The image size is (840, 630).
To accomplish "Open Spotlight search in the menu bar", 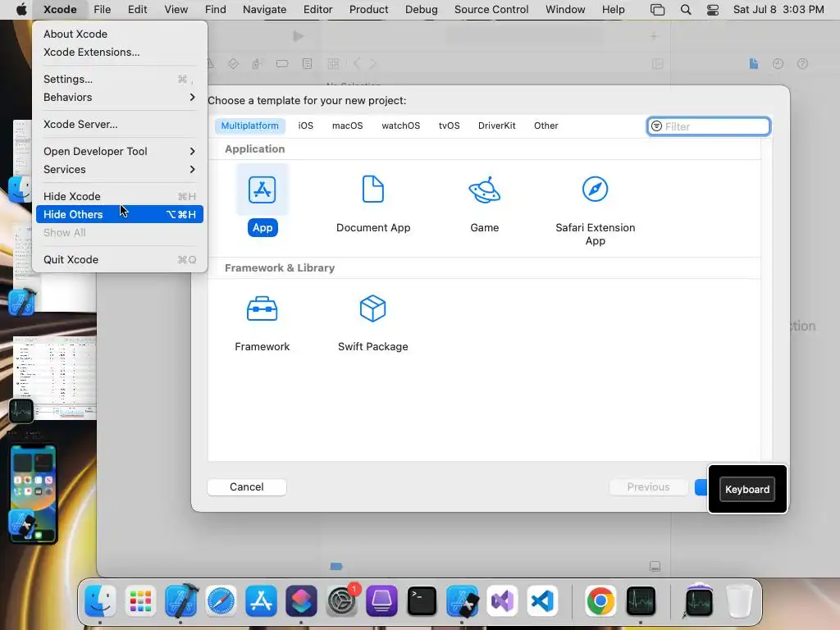I will click(x=685, y=10).
